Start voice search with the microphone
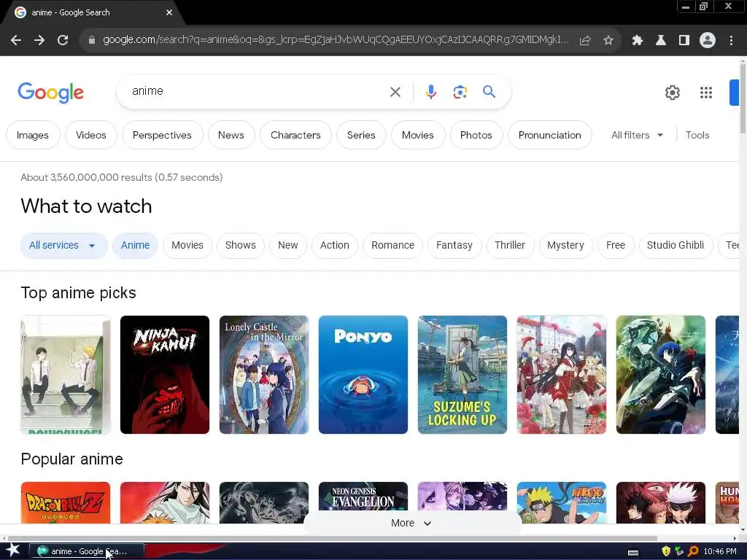Screen dimensions: 747x560 [431, 91]
